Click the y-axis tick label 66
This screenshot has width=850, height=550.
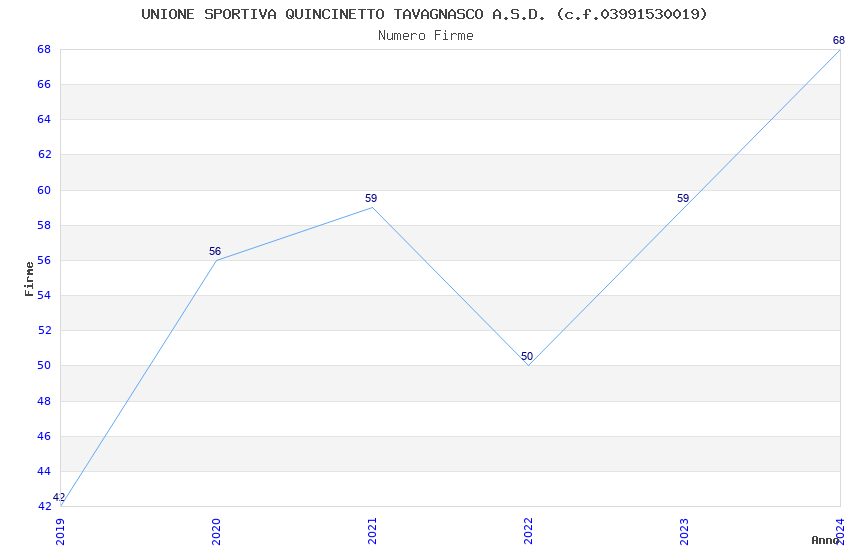(x=44, y=85)
